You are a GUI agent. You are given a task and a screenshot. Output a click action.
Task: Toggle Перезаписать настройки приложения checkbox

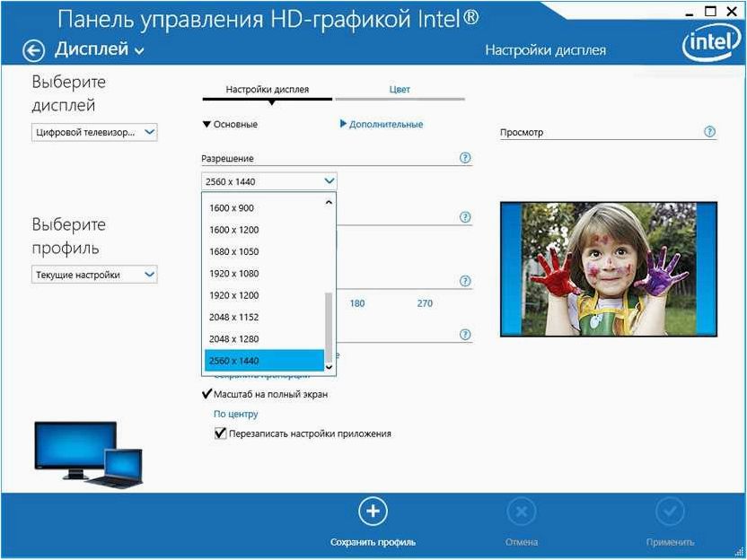pos(220,433)
